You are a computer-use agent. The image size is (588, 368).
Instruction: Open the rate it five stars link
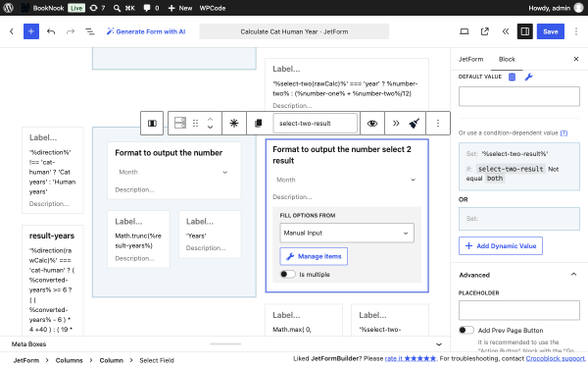point(411,358)
